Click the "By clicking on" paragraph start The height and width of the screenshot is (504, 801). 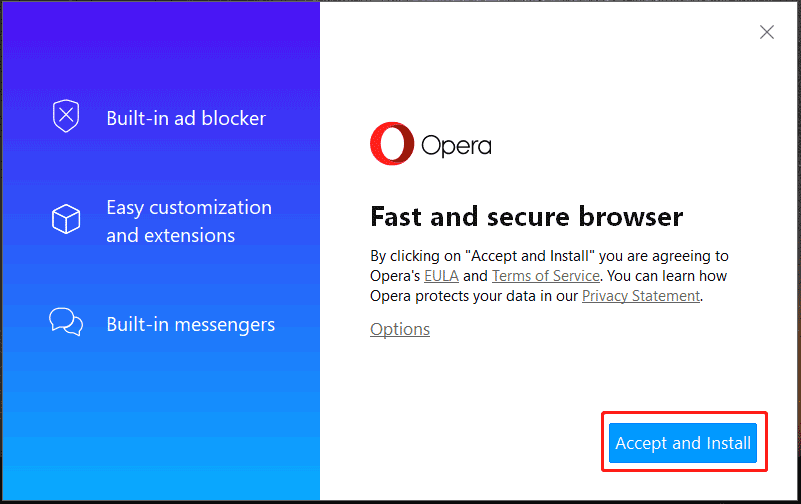click(x=415, y=256)
